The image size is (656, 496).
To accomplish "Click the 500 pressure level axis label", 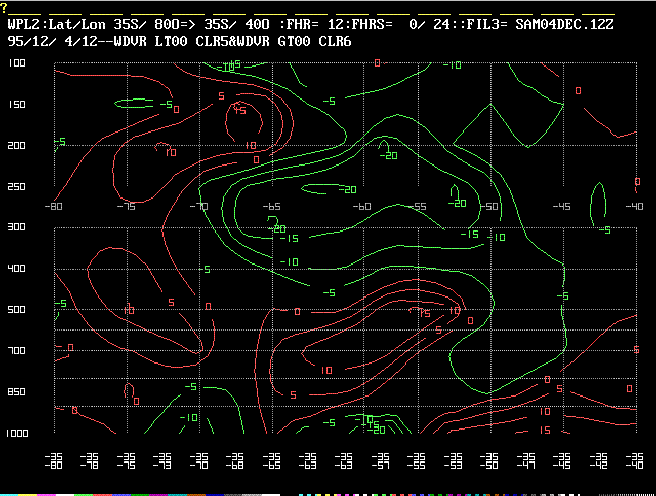I will pyautogui.click(x=17, y=309).
